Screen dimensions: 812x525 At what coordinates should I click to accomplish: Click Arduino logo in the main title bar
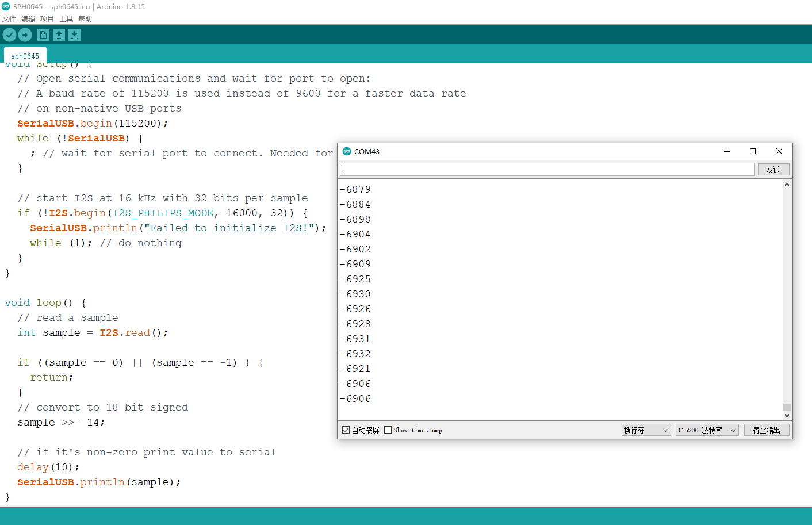tap(6, 6)
